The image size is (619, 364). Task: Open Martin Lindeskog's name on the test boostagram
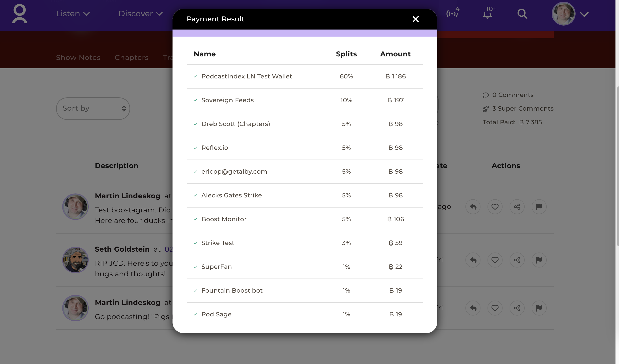pyautogui.click(x=128, y=196)
